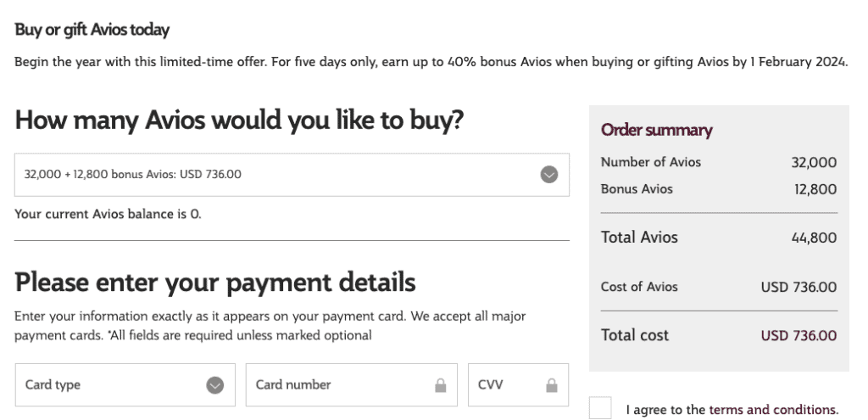Click the current Avios balance text

108,214
